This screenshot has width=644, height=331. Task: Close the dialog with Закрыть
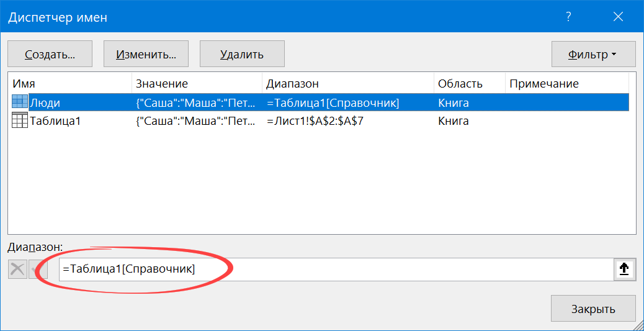pyautogui.click(x=594, y=309)
